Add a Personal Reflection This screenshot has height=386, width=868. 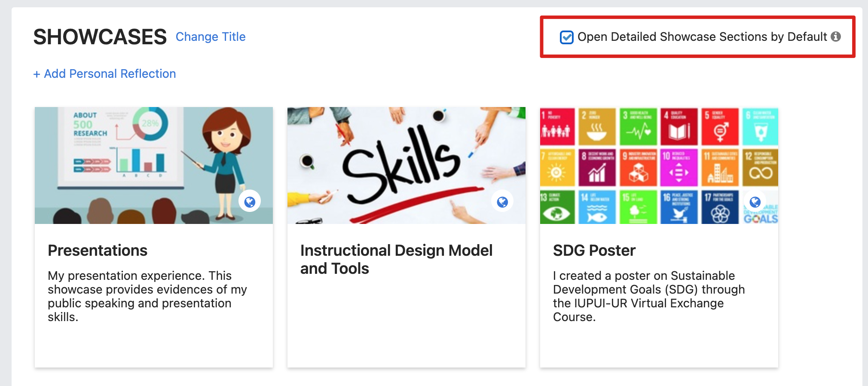coord(105,74)
